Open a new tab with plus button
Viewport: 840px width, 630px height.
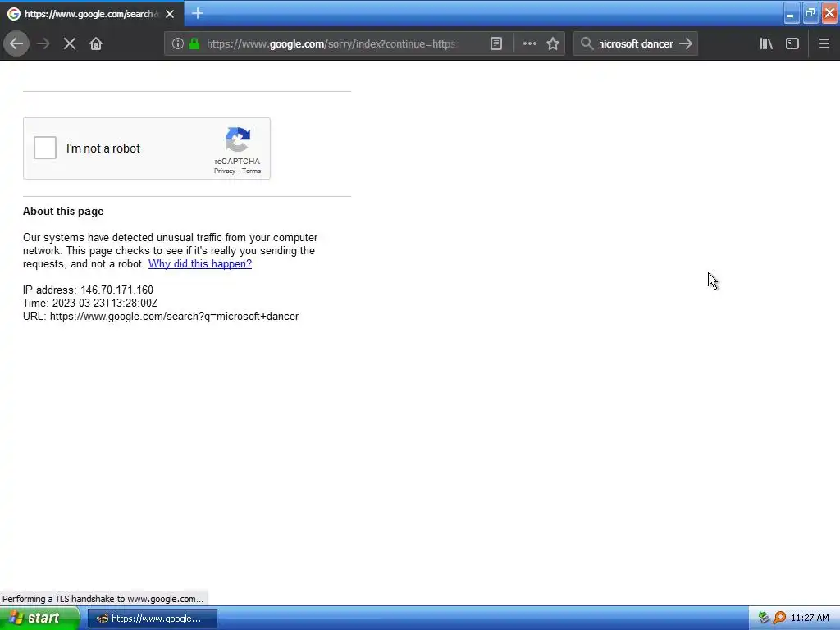(197, 13)
